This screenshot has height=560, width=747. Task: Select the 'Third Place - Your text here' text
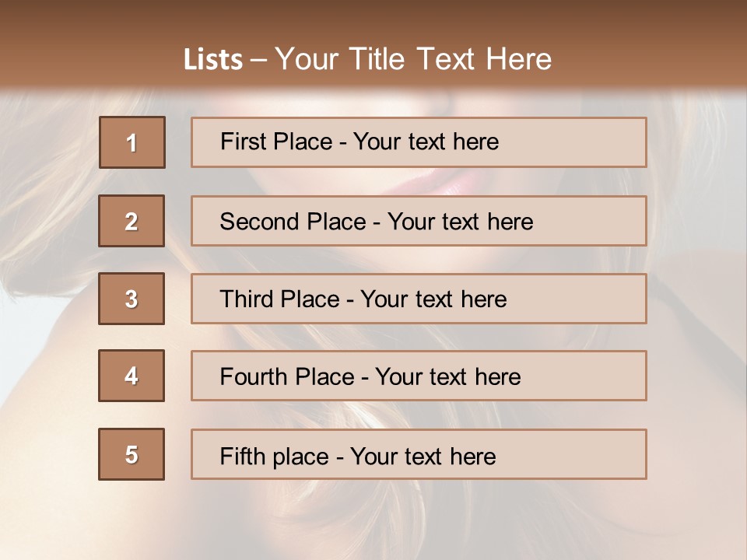coord(363,299)
